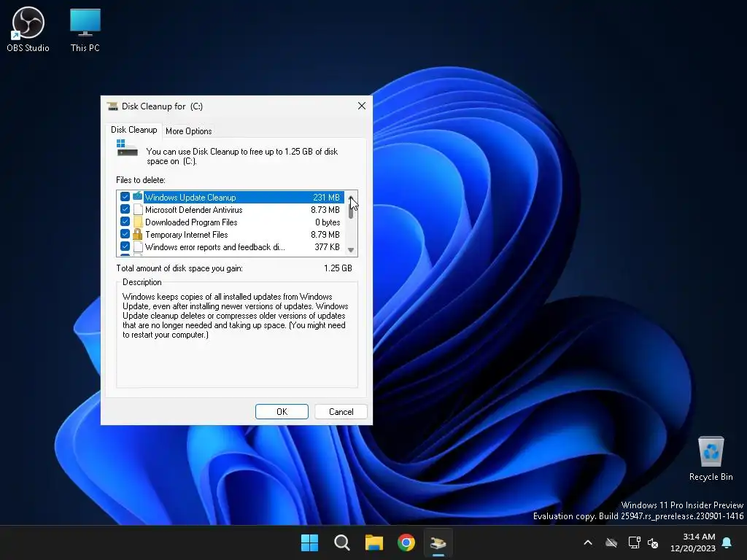Viewport: 747px width, 560px height.
Task: Uncheck Windows error reports checkbox
Action: point(125,246)
